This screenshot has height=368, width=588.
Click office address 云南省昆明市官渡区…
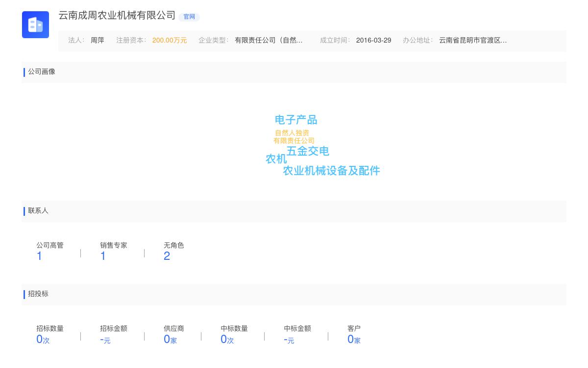click(x=473, y=41)
